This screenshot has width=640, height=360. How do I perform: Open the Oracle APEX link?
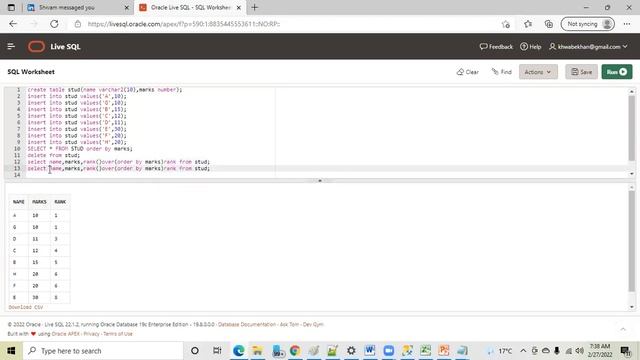66,334
